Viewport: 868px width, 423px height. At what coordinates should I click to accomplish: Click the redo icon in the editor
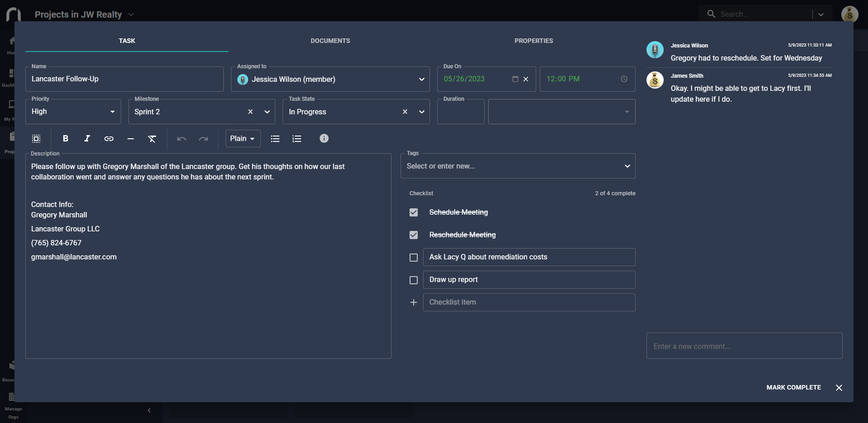coord(203,139)
